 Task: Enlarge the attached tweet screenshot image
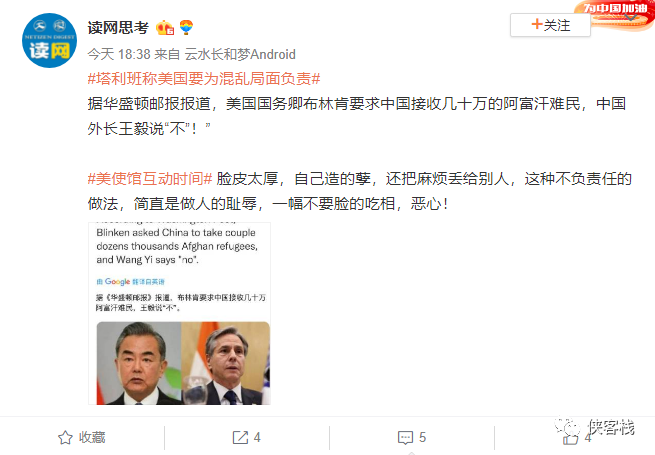point(180,313)
